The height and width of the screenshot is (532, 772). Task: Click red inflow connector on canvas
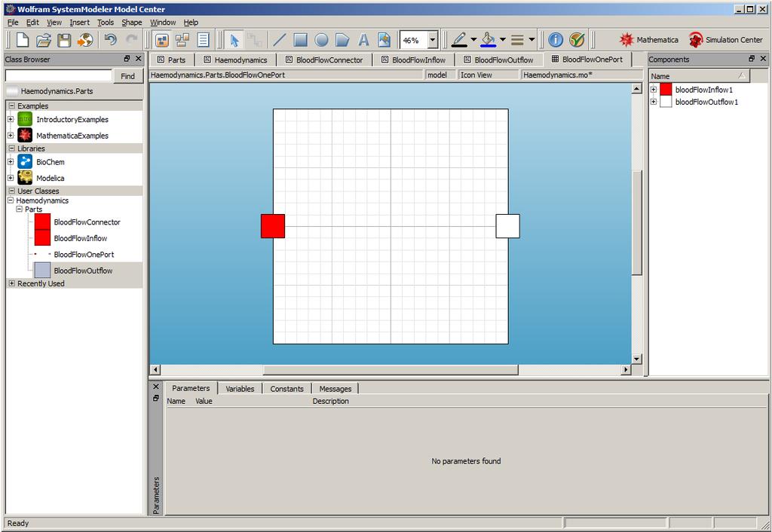(273, 226)
